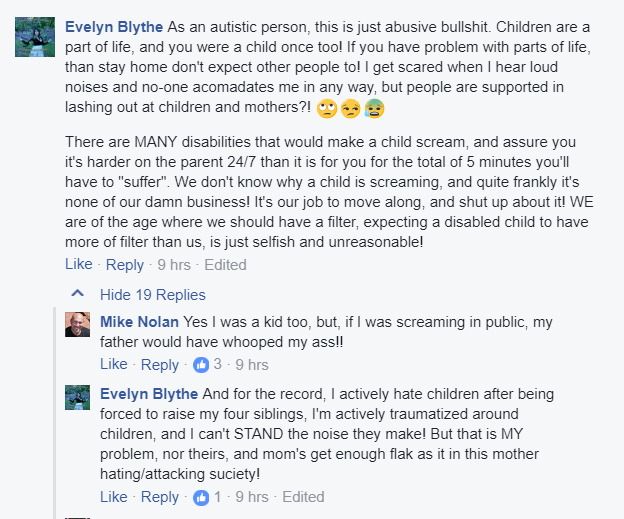Click the thumbs-up icon on Evelyn Blythe's reply
The width and height of the screenshot is (624, 519).
[x=201, y=497]
